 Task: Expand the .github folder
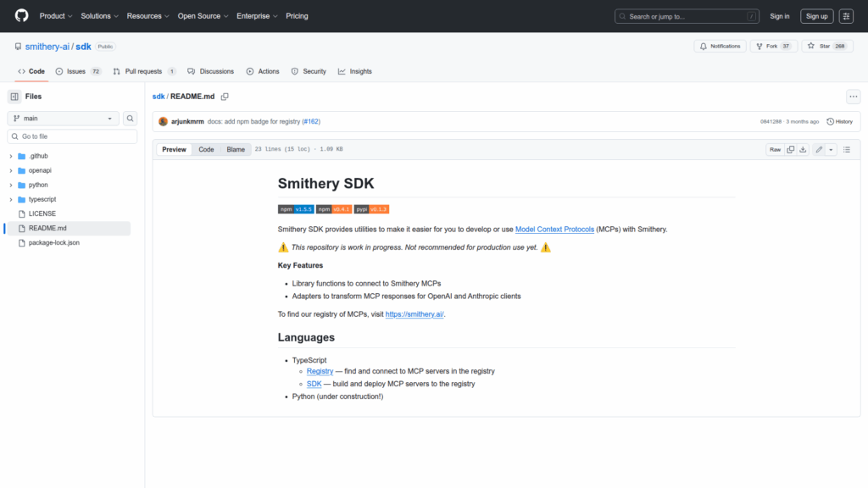pyautogui.click(x=11, y=157)
